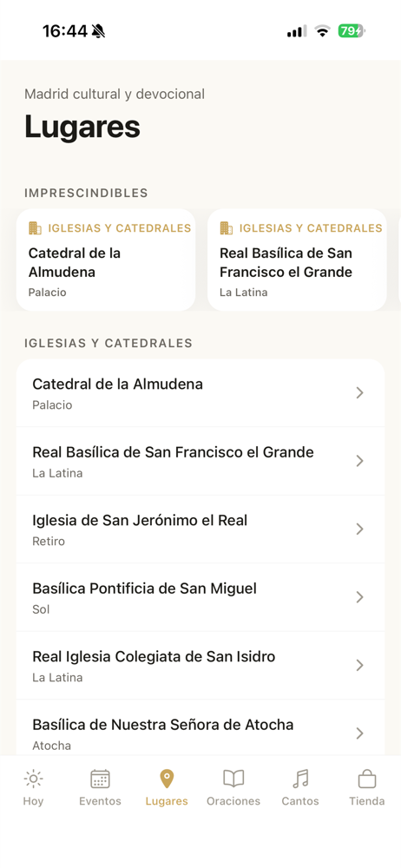
Task: Open chevron for Basílica Pontificia de San Miguel
Action: point(360,597)
